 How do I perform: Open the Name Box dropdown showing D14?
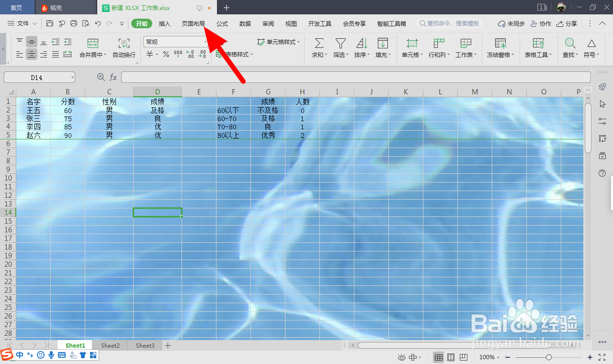point(72,77)
